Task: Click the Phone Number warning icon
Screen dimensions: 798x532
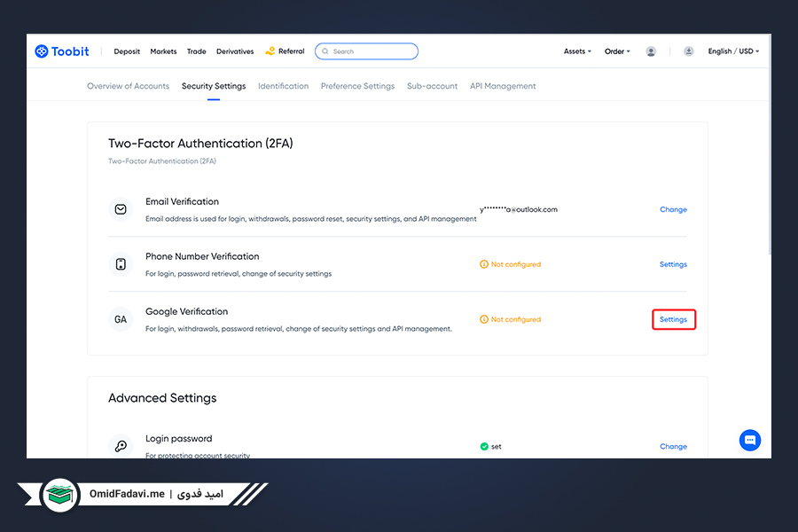Action: point(483,264)
